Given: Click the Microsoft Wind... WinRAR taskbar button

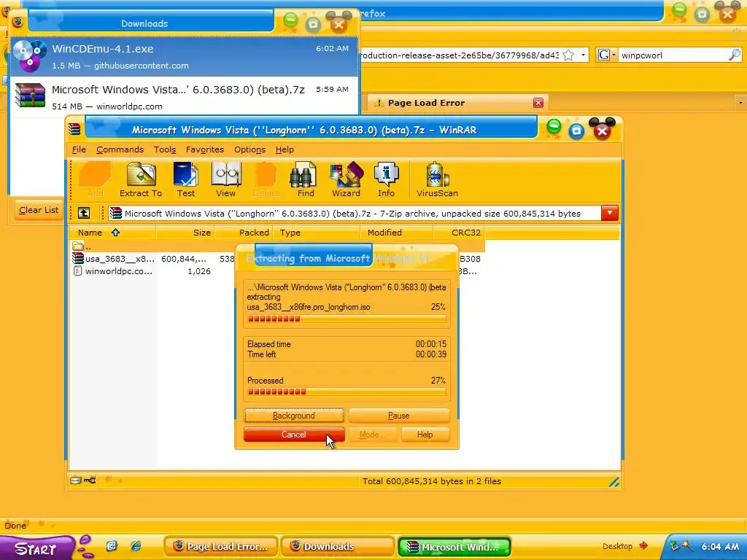Looking at the screenshot, I should (x=454, y=547).
